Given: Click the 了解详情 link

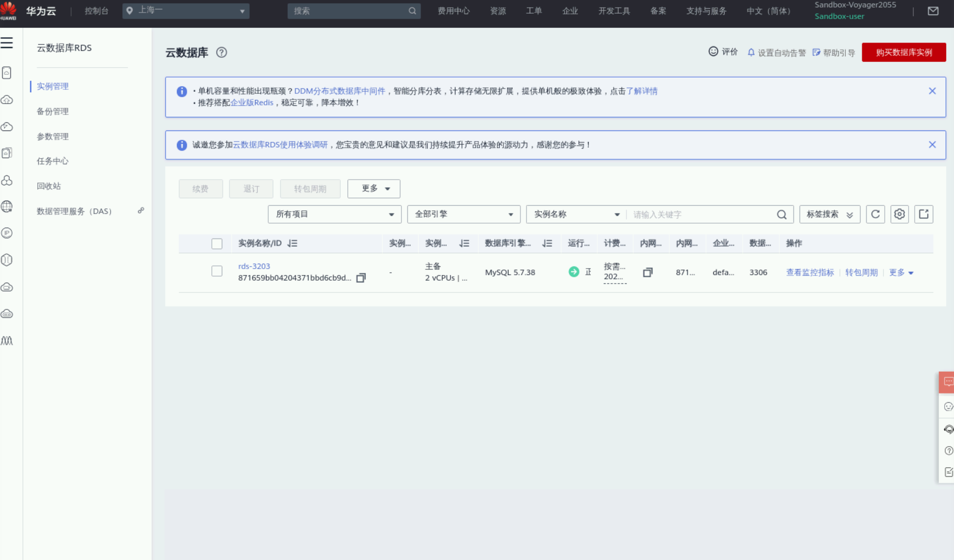Looking at the screenshot, I should (x=642, y=91).
